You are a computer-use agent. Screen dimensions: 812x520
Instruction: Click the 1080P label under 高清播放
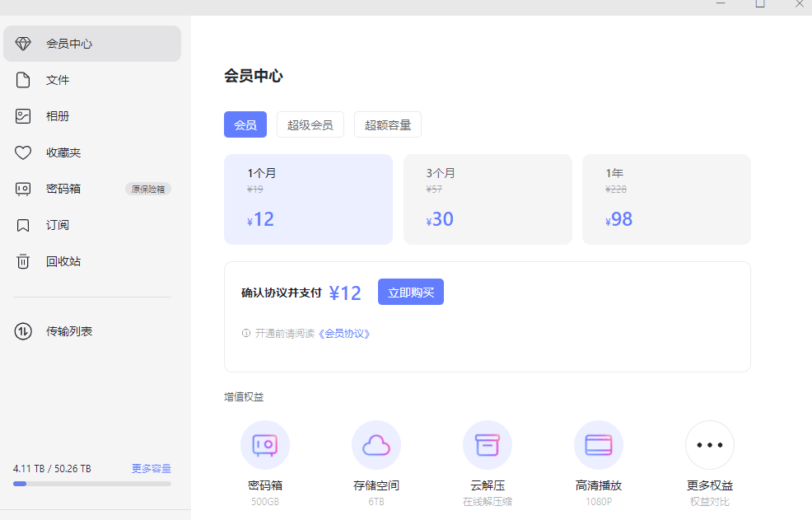click(x=599, y=502)
